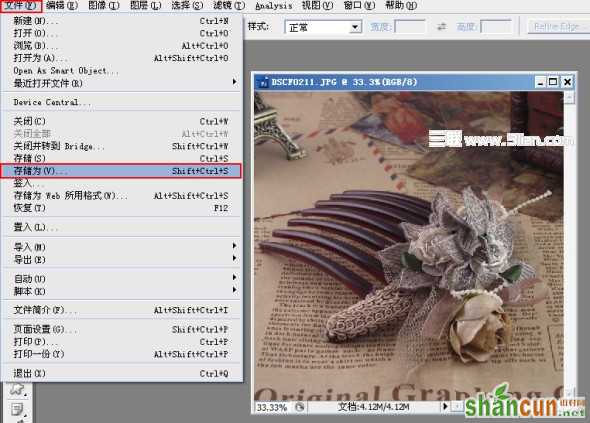Viewport: 590px width, 423px height.
Task: Choose 存储为 from the file menu
Action: 121,171
